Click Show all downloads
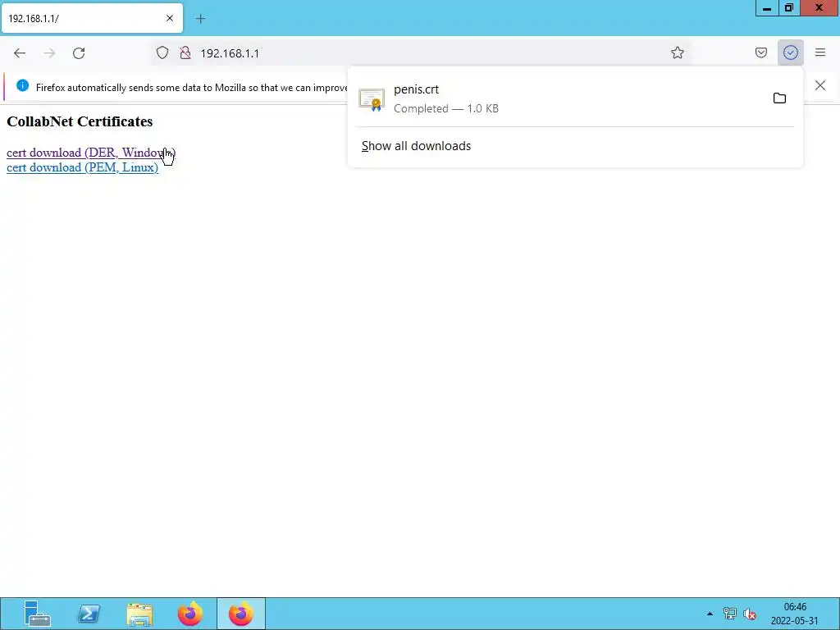Image resolution: width=840 pixels, height=630 pixels. tap(416, 146)
